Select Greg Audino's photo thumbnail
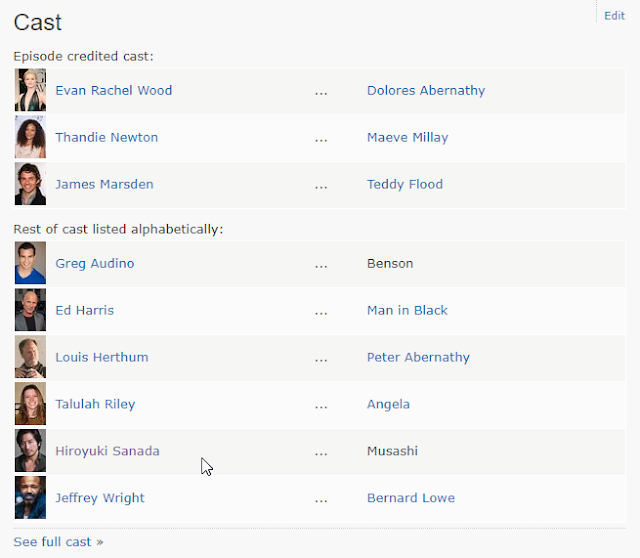The height and width of the screenshot is (558, 640). point(30,263)
